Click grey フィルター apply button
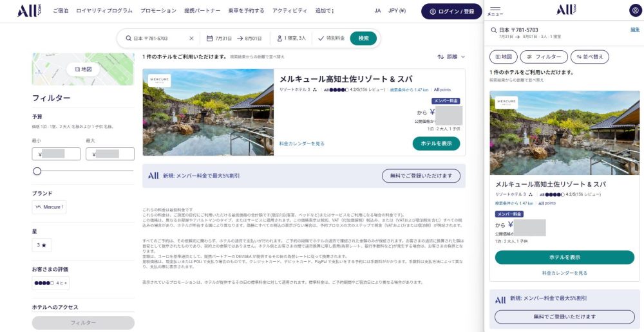This screenshot has width=644, height=332. pos(83,322)
